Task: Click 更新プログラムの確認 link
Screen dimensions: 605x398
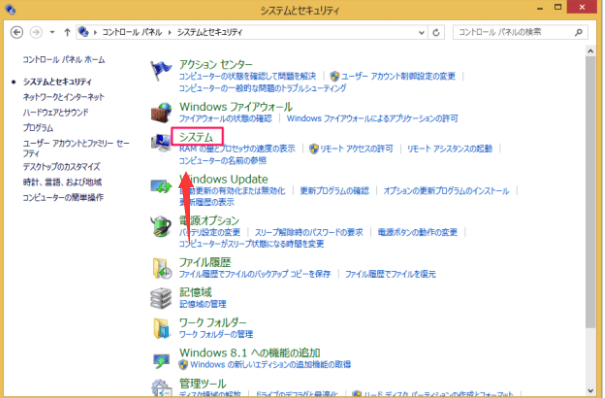Action: click(335, 191)
